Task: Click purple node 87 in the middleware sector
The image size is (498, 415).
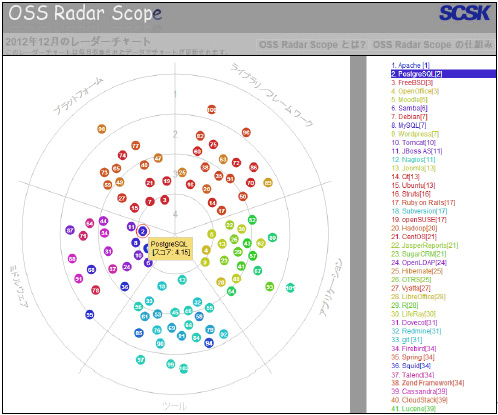Action: [70, 230]
